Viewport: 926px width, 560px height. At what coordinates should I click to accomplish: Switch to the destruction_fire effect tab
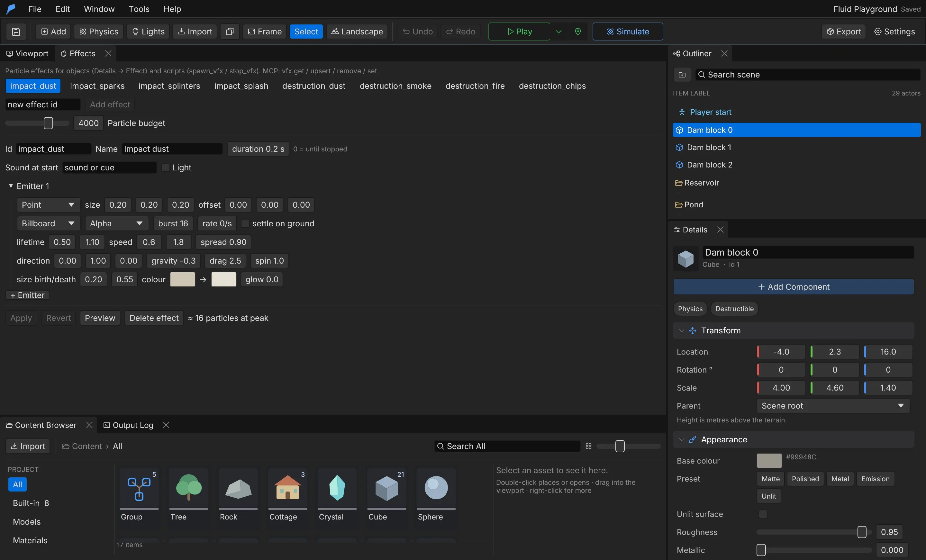(x=475, y=86)
